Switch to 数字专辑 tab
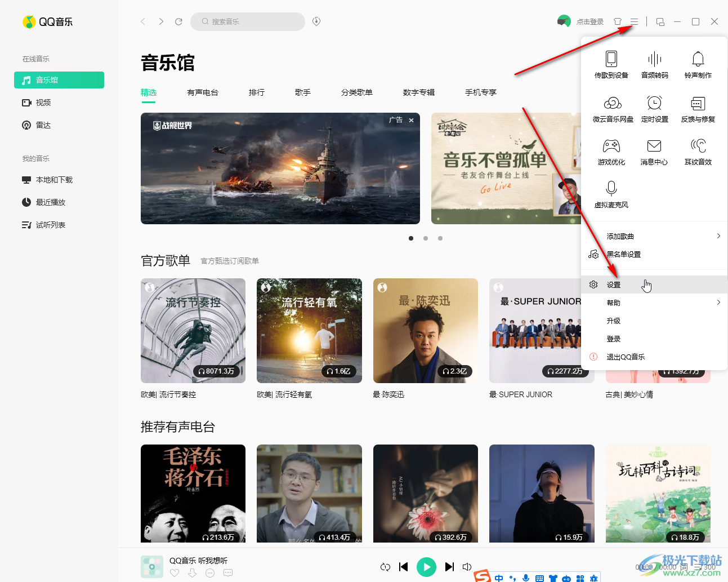Viewport: 728px width, 582px height. (419, 92)
